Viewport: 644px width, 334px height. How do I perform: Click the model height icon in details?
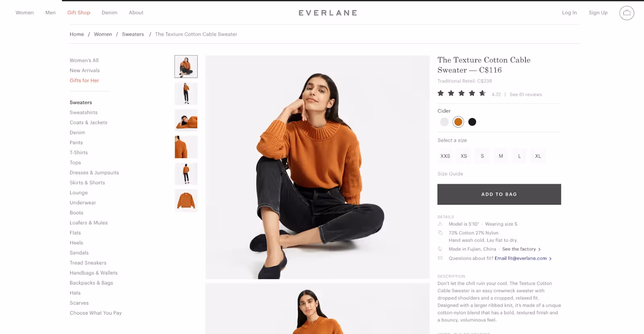pyautogui.click(x=440, y=224)
